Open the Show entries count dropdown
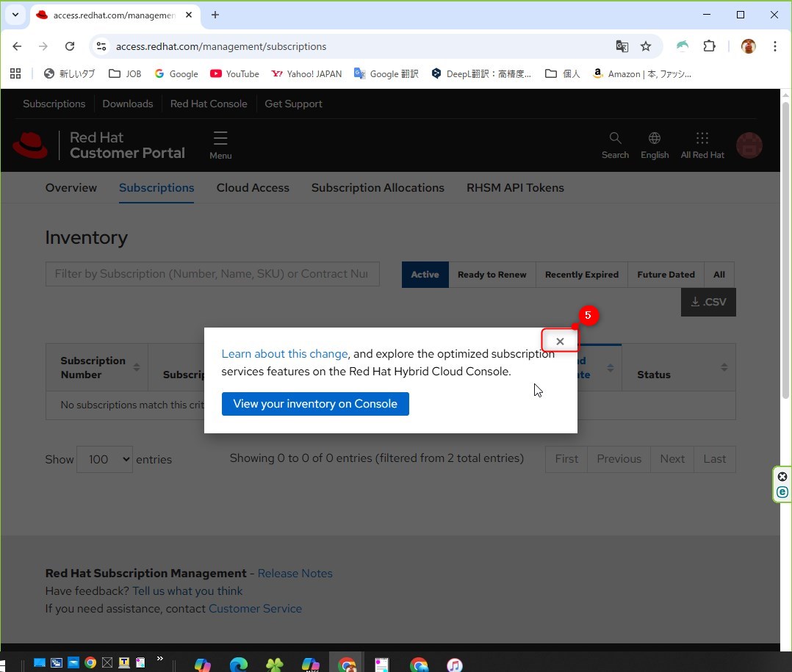The image size is (792, 672). (x=104, y=460)
